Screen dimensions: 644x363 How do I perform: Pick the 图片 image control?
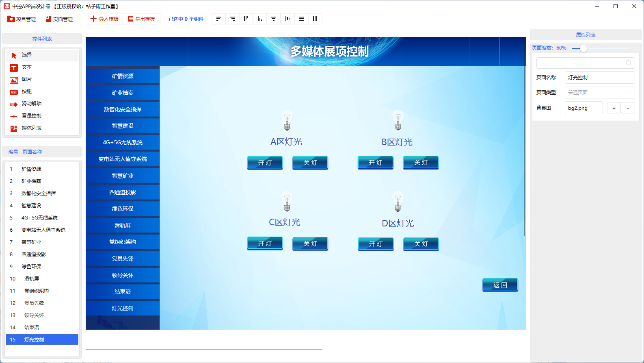click(42, 79)
